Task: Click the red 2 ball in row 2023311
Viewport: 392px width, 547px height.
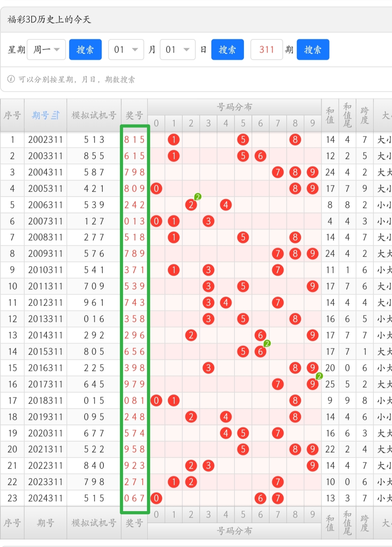Action: (191, 482)
